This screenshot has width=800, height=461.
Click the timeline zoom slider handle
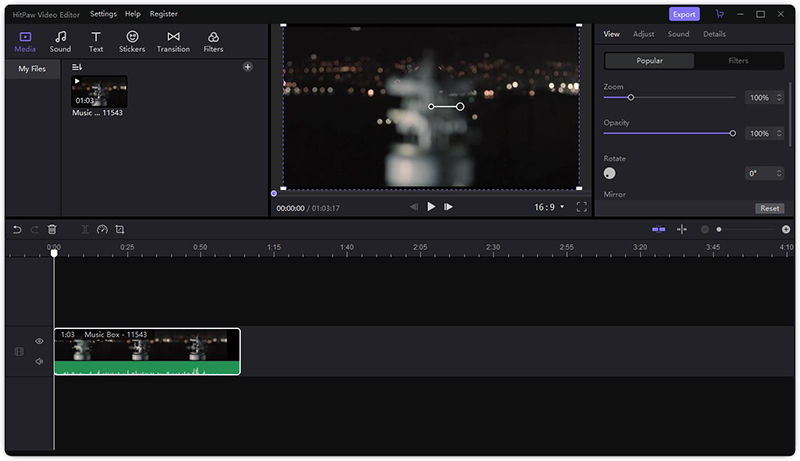point(719,229)
